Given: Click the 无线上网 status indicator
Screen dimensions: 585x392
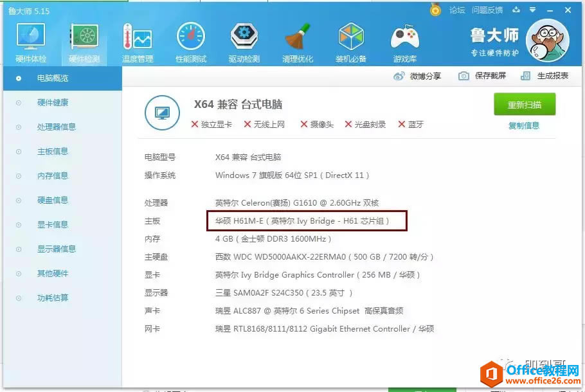Looking at the screenshot, I should (264, 125).
